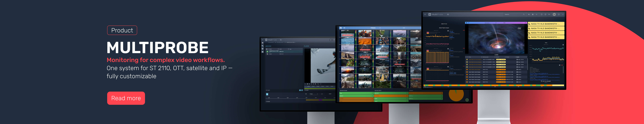Screen dimensions: 644x124
Task: Click the status timeline bar on right monitor
Action: 494,85
